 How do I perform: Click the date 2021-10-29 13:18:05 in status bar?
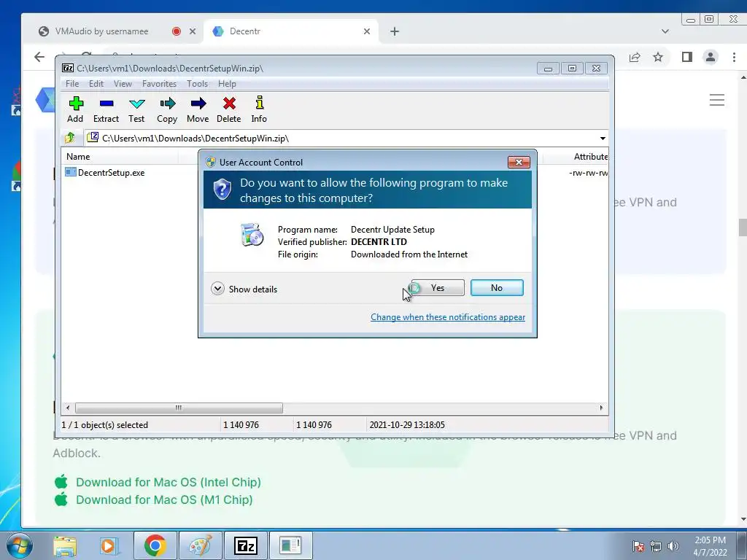(407, 425)
